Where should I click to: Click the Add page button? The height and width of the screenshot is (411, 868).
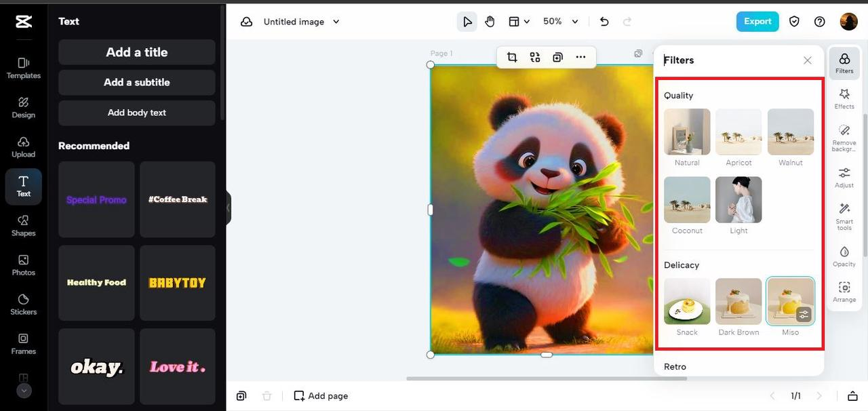click(321, 396)
